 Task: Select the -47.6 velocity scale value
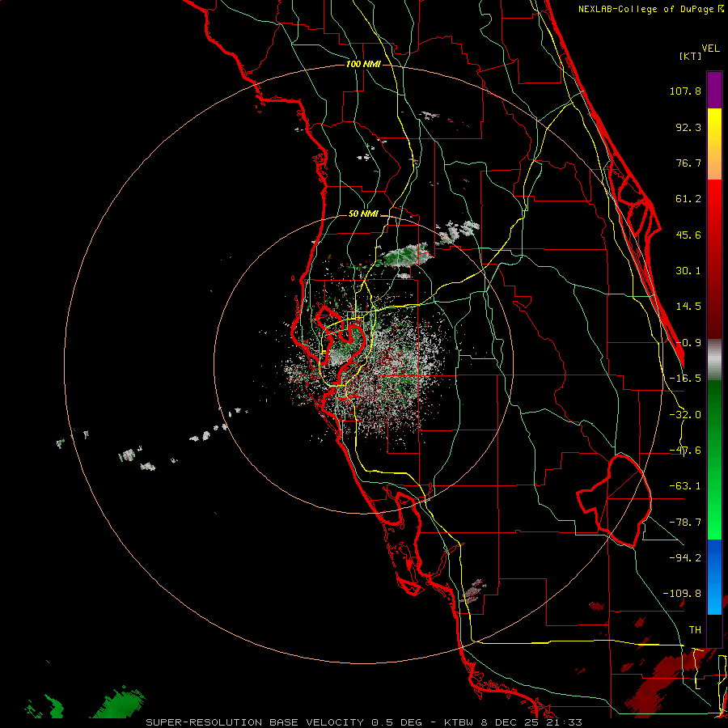click(x=685, y=451)
